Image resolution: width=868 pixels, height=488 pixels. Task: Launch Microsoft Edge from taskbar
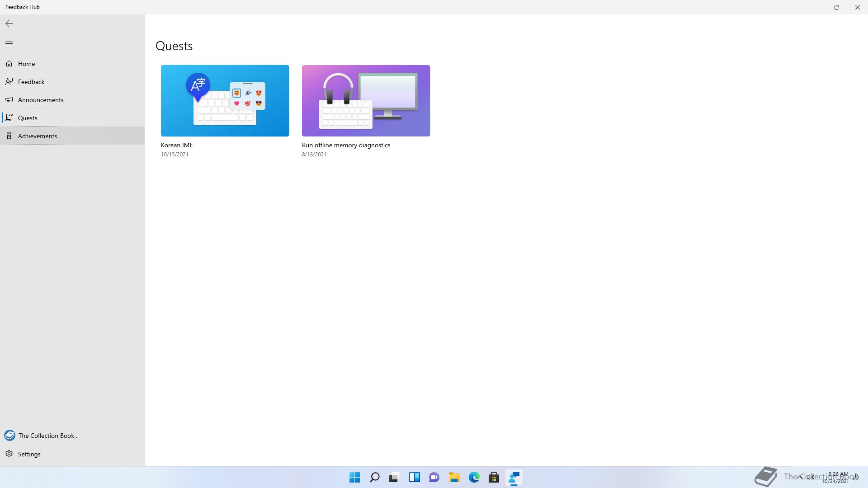tap(474, 477)
